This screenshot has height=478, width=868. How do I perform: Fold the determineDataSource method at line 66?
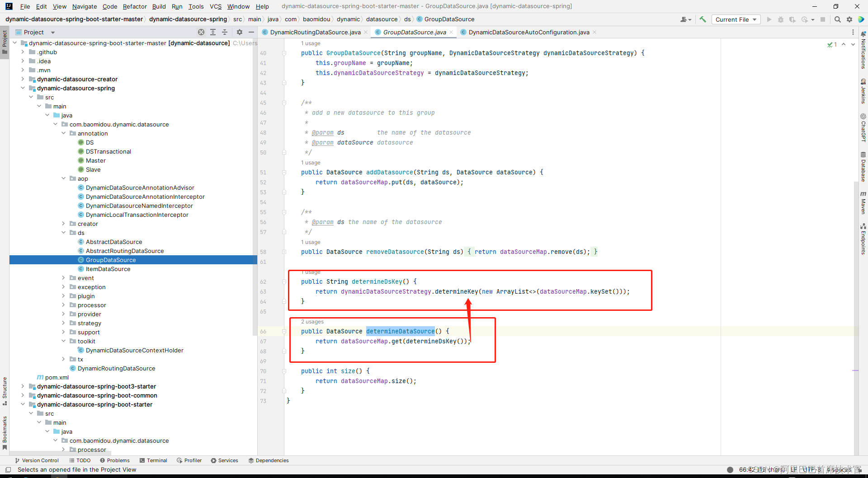point(284,332)
